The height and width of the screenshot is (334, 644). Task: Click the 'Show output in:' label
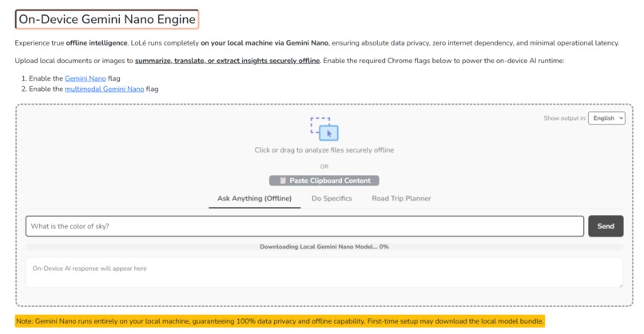(x=565, y=118)
